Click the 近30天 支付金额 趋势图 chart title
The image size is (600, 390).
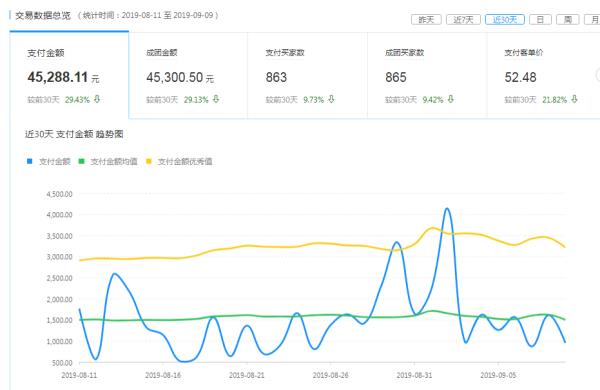(74, 134)
